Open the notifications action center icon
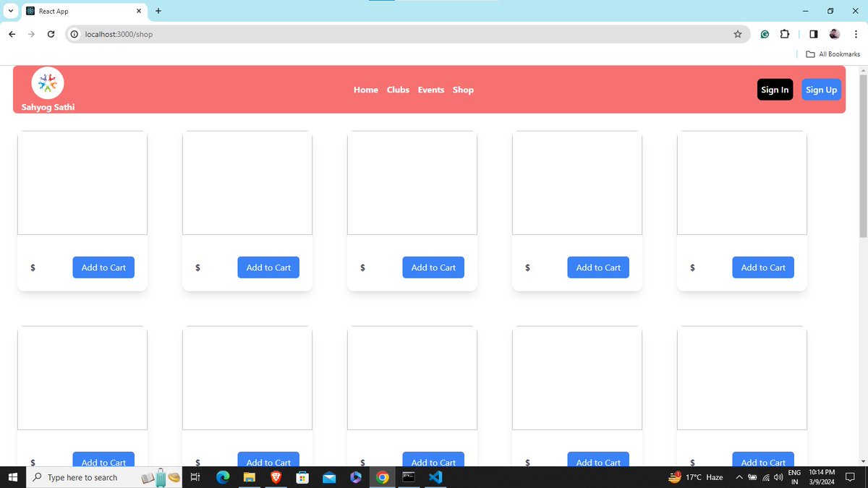 [x=850, y=477]
